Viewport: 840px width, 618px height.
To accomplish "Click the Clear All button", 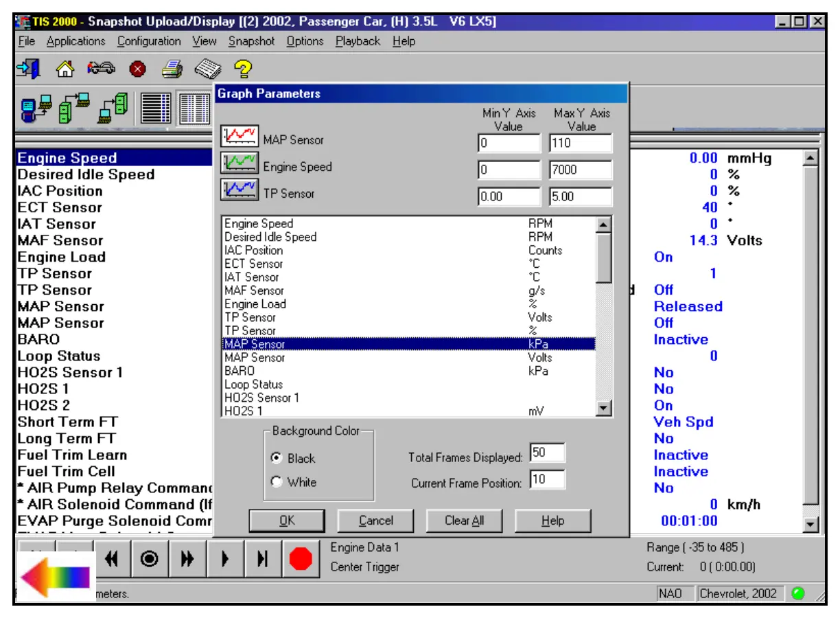I will click(x=464, y=520).
